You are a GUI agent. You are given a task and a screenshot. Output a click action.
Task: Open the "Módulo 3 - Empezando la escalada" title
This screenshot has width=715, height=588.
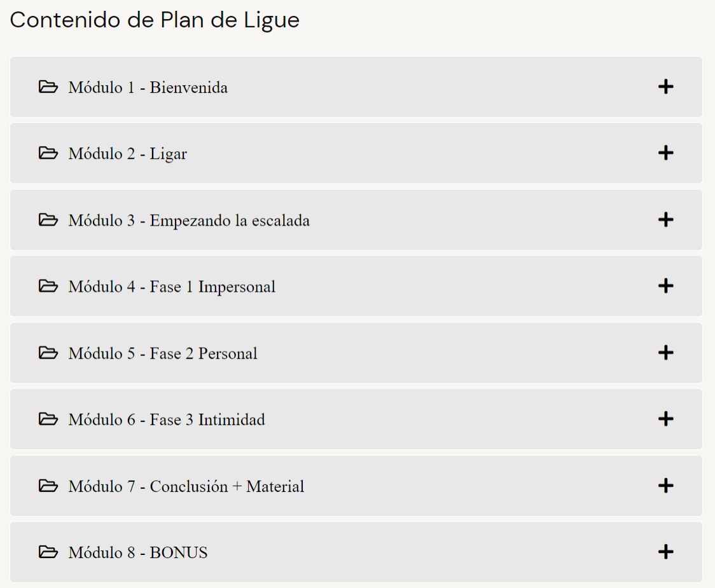pyautogui.click(x=189, y=221)
